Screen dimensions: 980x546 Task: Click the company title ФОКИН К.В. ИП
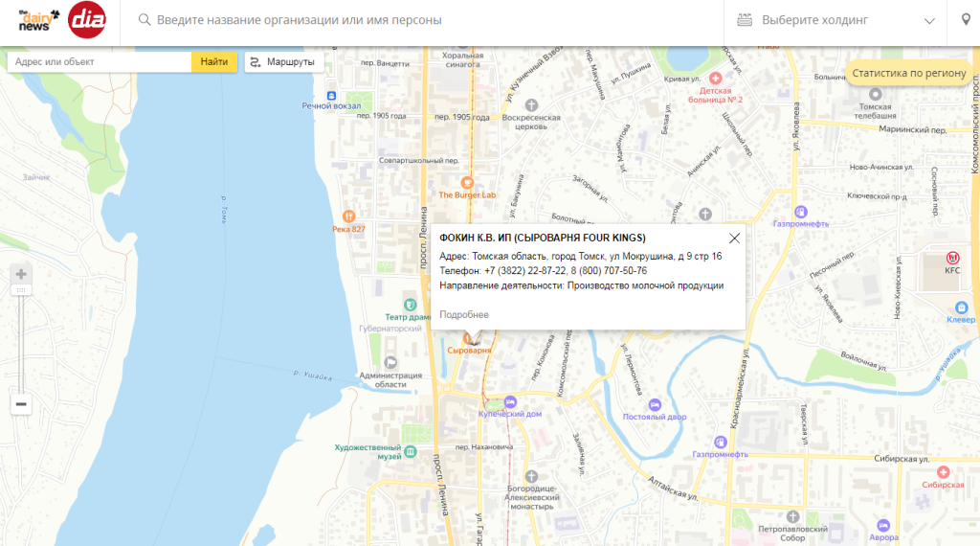[x=543, y=238]
